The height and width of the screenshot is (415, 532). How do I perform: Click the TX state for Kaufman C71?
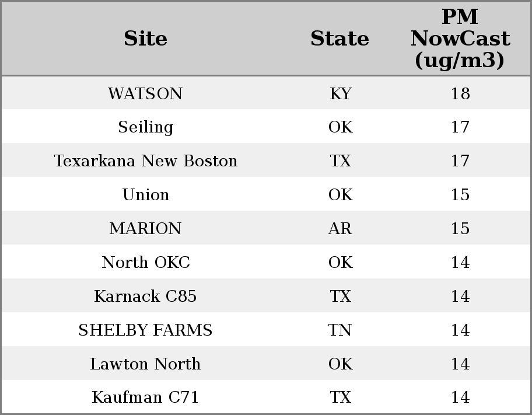point(340,397)
